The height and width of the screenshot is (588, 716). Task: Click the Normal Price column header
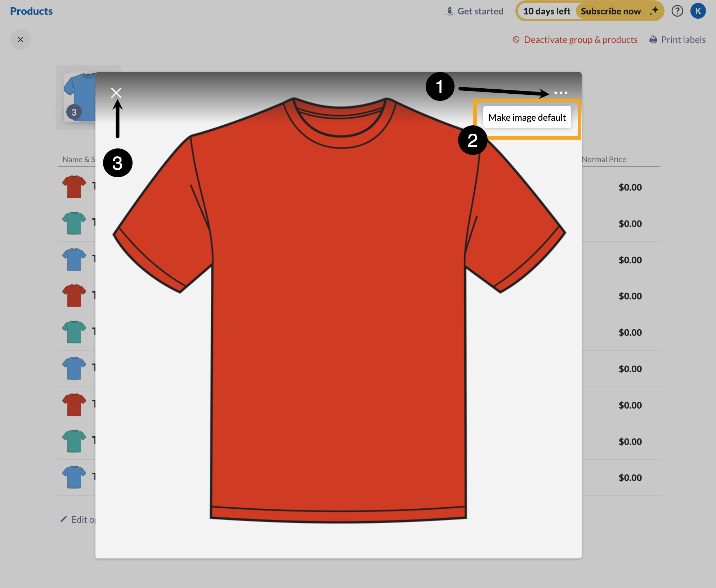coord(604,159)
